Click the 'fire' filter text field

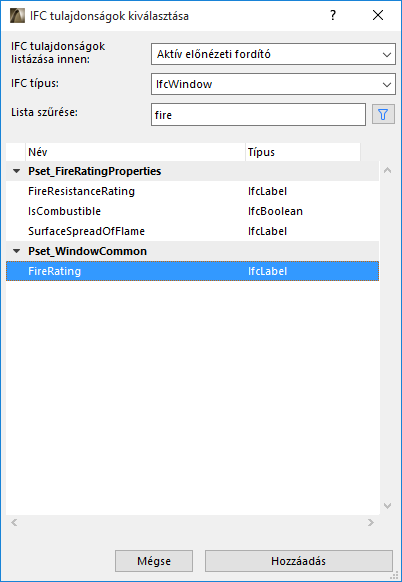pyautogui.click(x=258, y=115)
